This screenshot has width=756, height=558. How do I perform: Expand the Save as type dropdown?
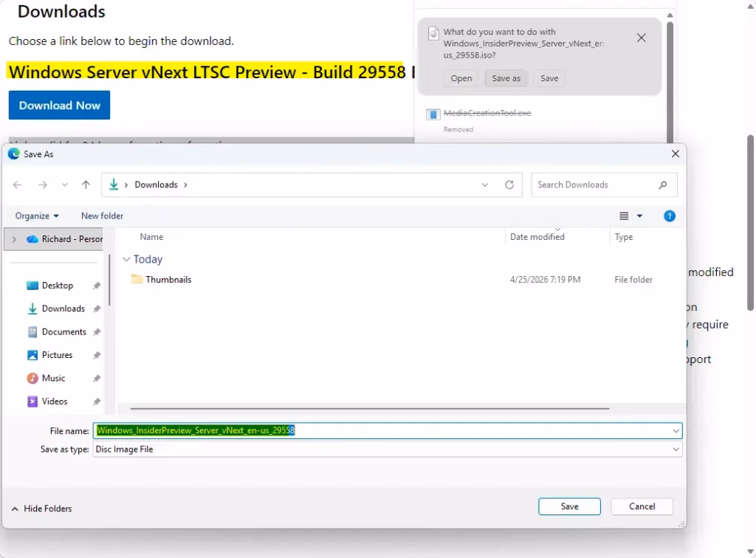coord(676,449)
